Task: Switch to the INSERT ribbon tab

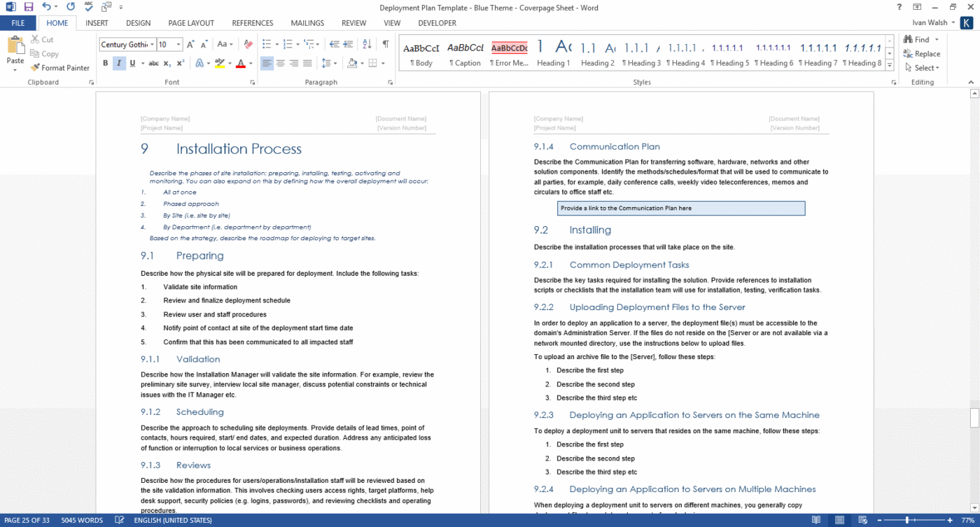Action: 96,23
